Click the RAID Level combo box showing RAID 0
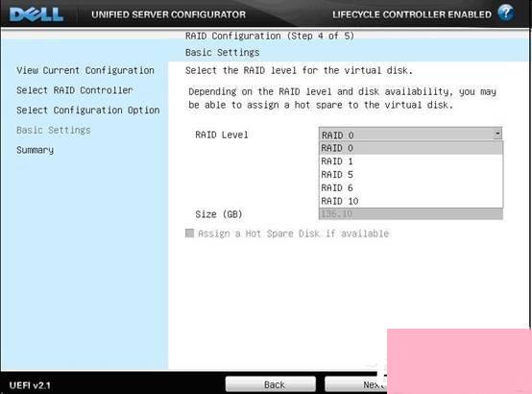 point(410,135)
